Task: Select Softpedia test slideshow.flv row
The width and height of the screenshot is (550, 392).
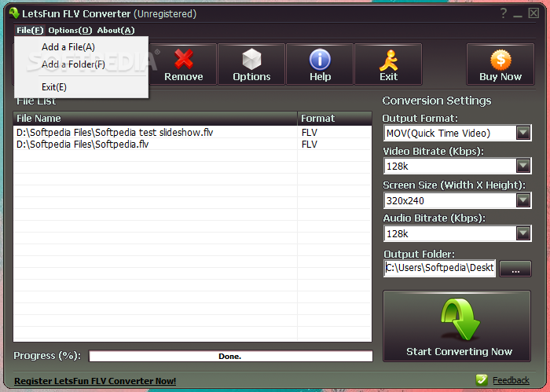Action: point(192,132)
